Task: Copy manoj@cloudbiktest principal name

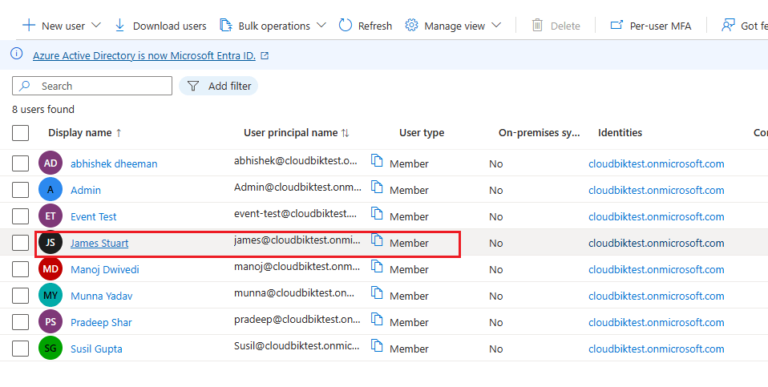Action: click(x=377, y=266)
